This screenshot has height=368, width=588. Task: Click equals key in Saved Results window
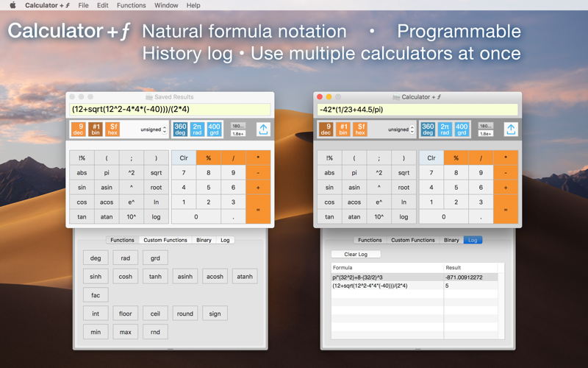258,209
